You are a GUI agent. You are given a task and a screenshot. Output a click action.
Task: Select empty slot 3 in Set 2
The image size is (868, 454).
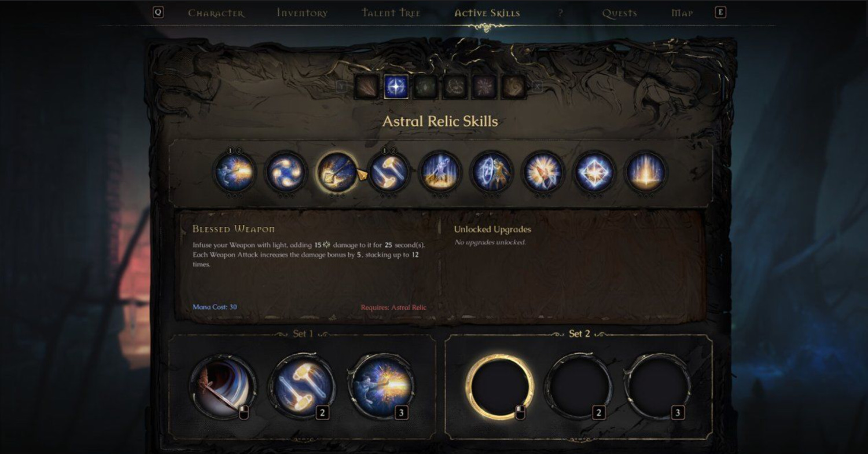[x=658, y=386]
